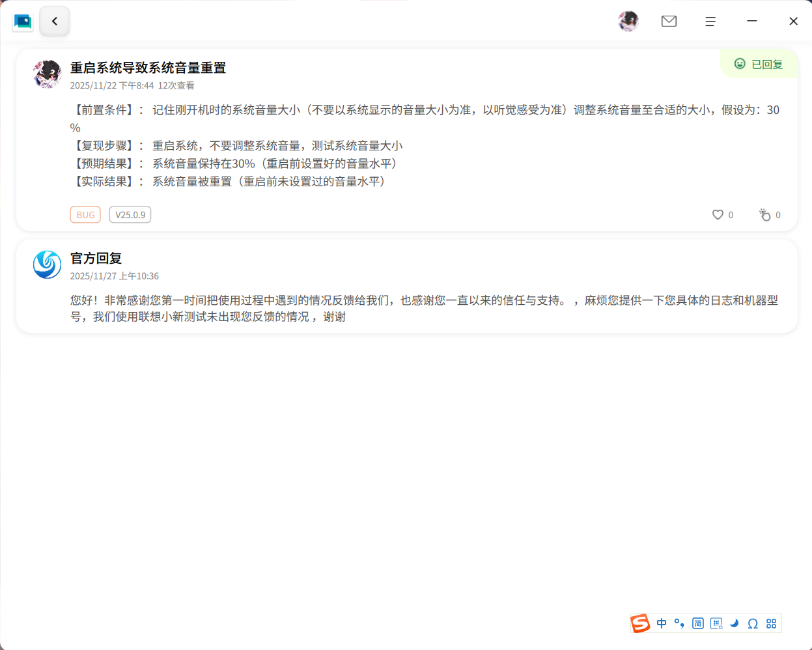Open the user avatar in title bar
812x650 pixels.
coord(628,21)
